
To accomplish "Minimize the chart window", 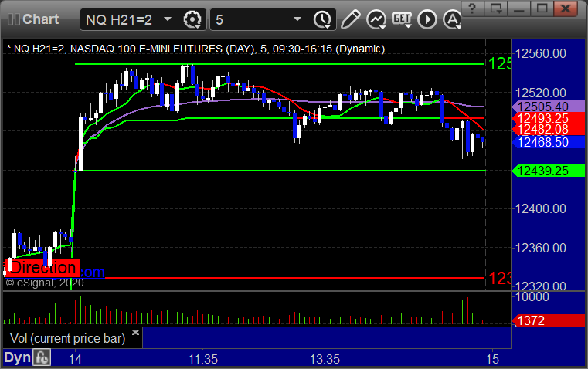I will click(518, 8).
